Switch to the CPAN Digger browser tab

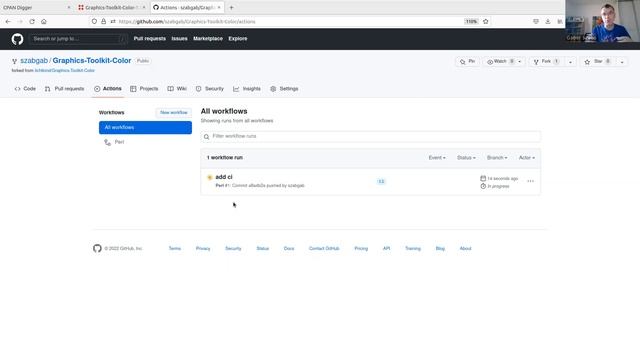pos(36,7)
